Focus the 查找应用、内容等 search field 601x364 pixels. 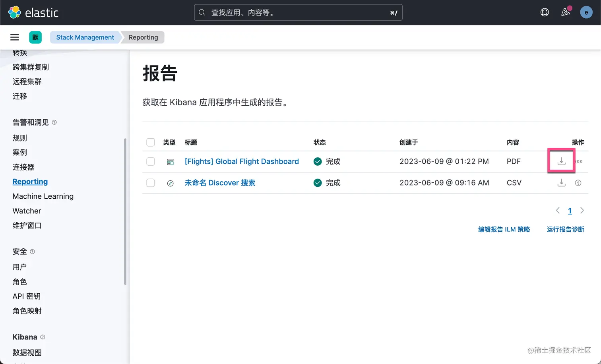pos(298,12)
